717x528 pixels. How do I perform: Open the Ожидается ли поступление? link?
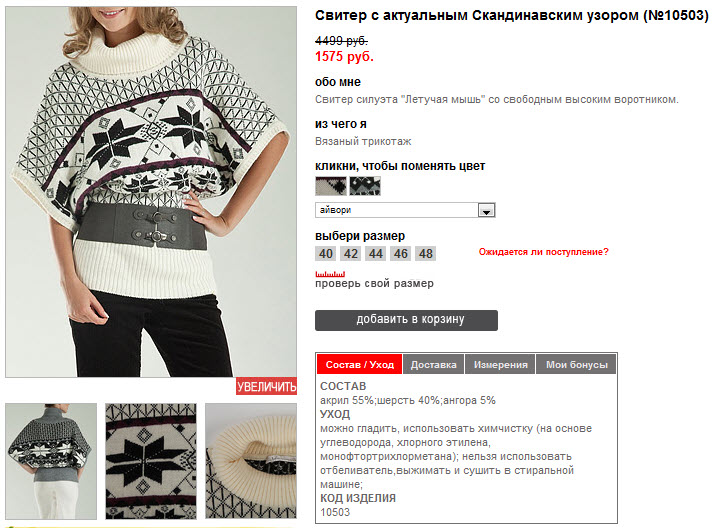543,252
